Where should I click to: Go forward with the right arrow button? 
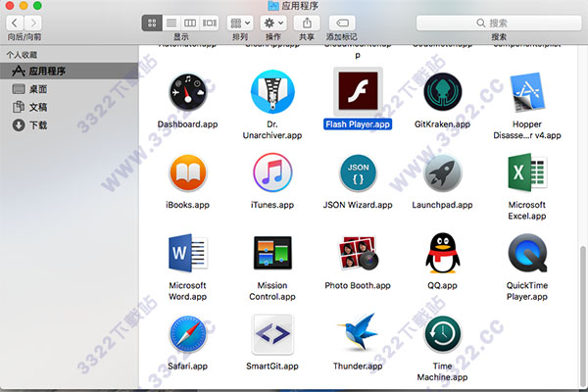coord(33,24)
